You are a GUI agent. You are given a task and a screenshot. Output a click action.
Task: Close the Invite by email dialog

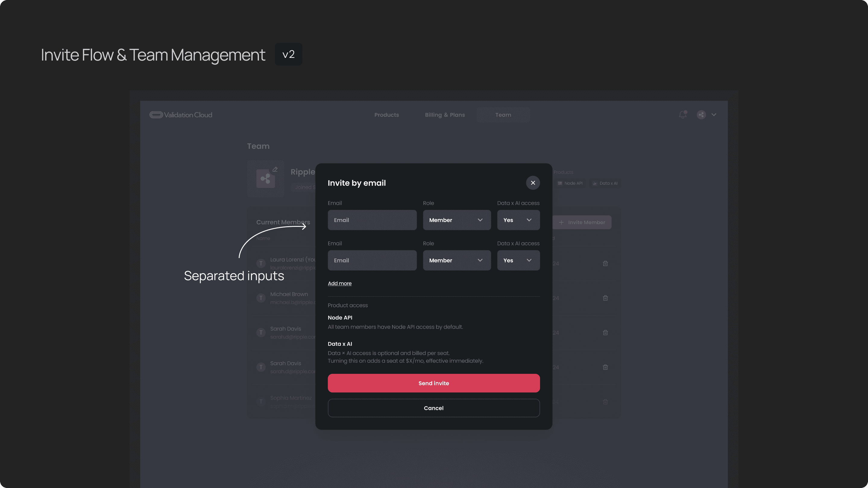click(x=533, y=183)
